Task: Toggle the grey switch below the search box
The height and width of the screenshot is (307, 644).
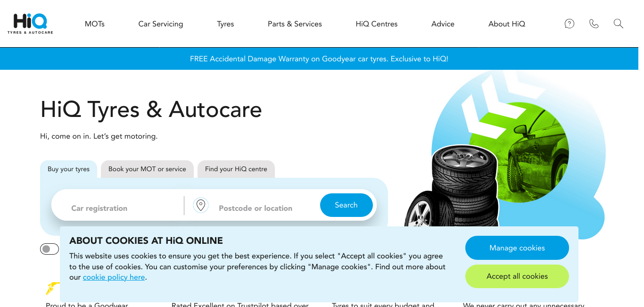Action: (50, 249)
